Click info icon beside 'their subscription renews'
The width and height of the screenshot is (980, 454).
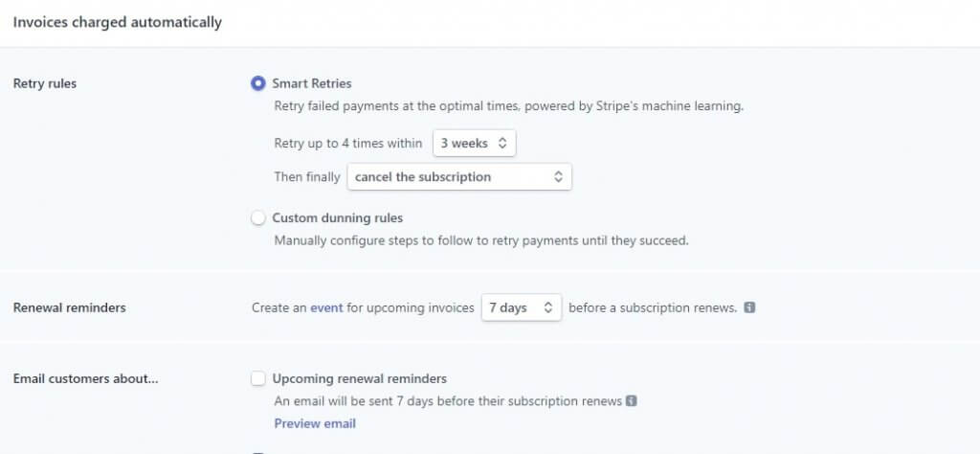coord(632,401)
